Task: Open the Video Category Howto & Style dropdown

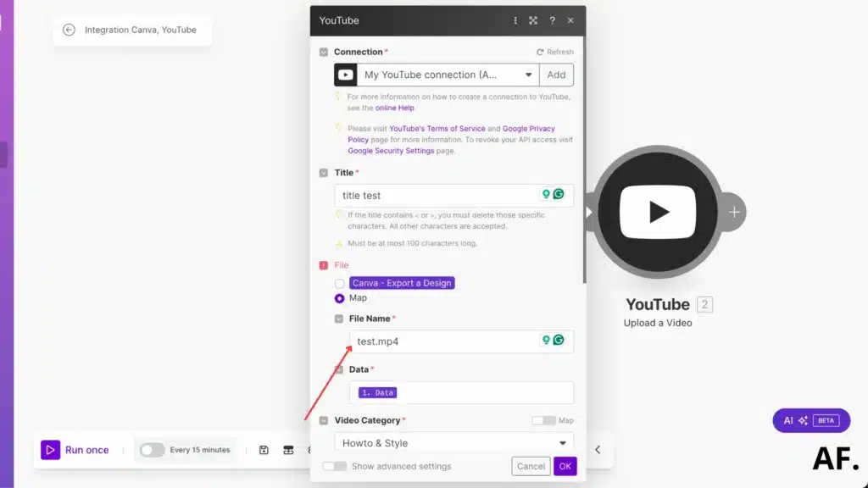Action: (454, 442)
